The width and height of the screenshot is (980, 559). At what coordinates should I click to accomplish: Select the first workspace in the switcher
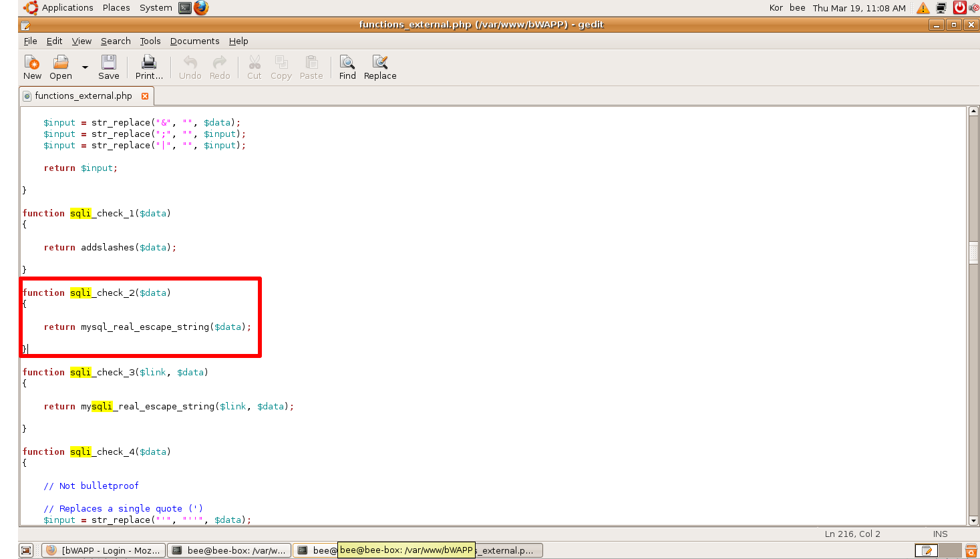click(927, 550)
